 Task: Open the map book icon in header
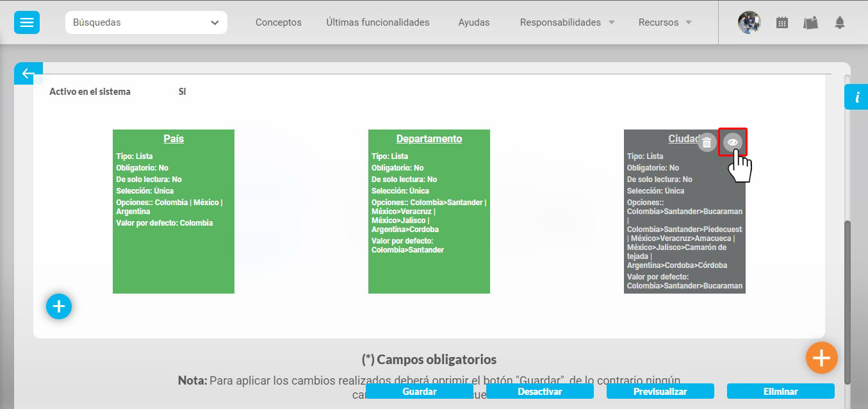[x=811, y=22]
